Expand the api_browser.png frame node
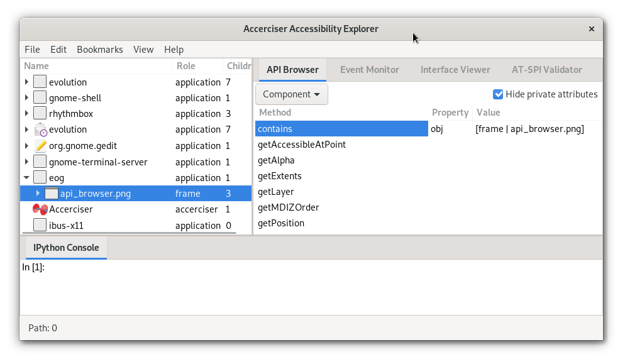This screenshot has height=364, width=625. 38,194
